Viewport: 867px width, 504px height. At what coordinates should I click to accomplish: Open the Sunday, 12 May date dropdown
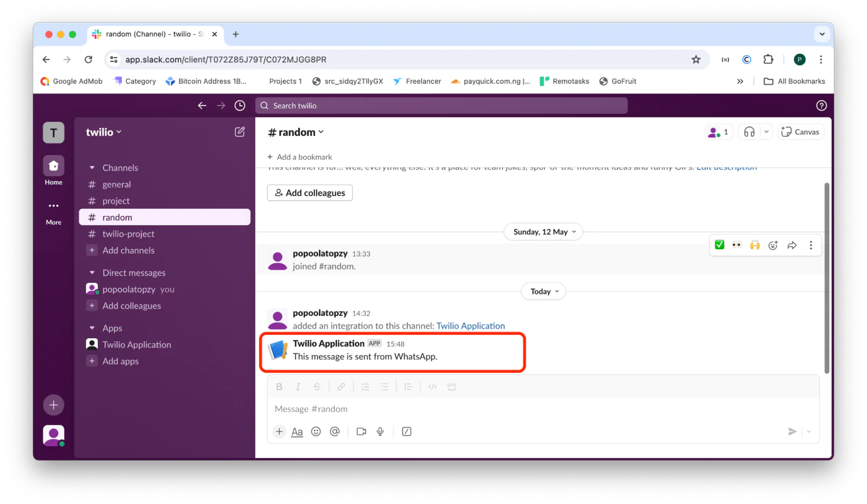544,232
